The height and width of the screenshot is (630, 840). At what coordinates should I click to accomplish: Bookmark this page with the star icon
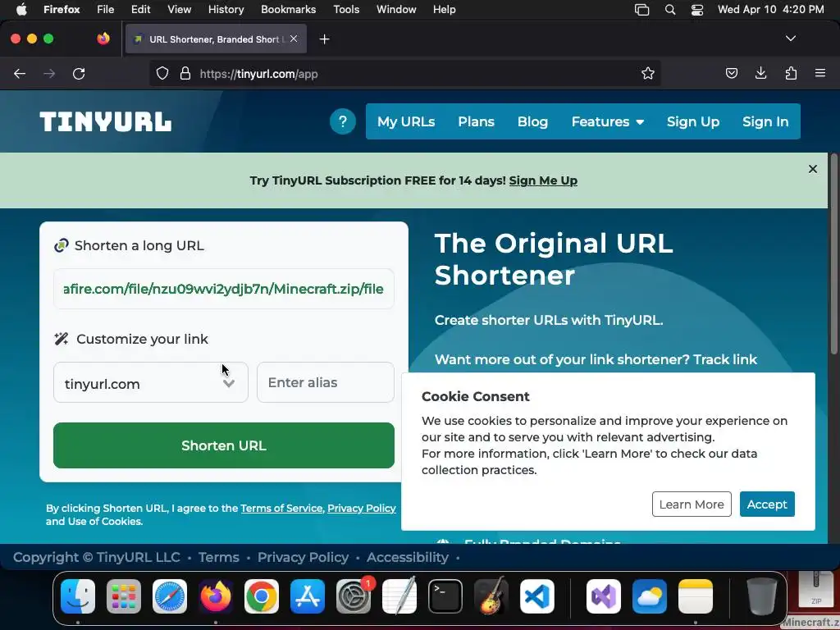click(648, 73)
